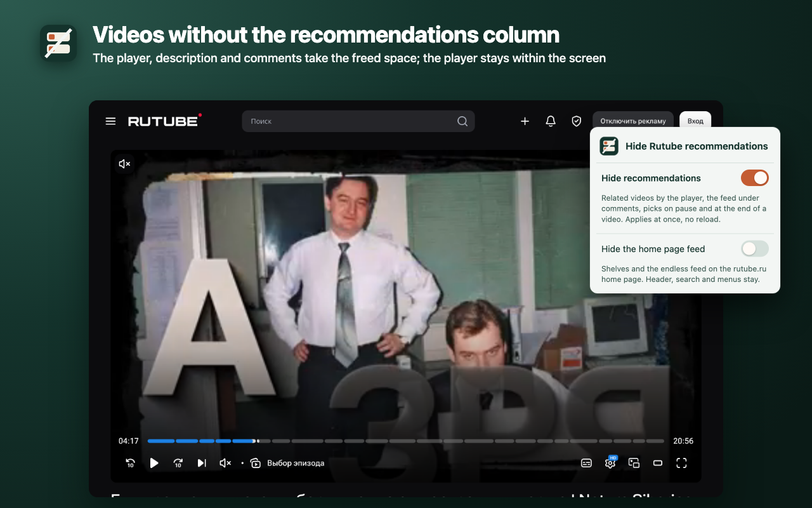Open the HD quality settings gear
This screenshot has width=812, height=508.
point(610,462)
